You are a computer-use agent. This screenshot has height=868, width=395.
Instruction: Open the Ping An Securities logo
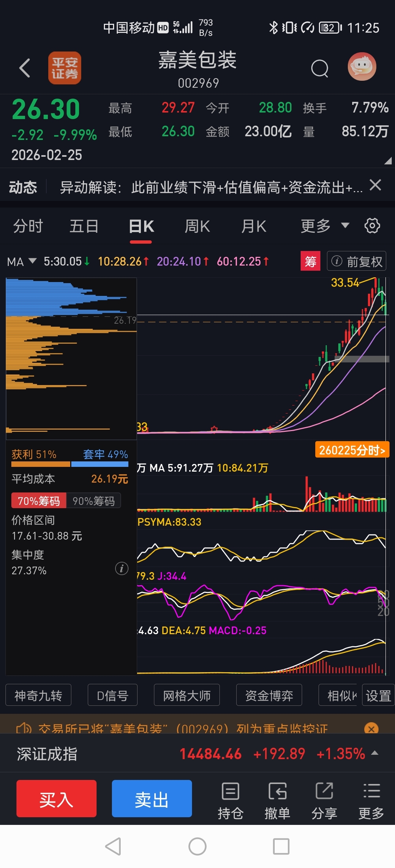click(x=65, y=68)
